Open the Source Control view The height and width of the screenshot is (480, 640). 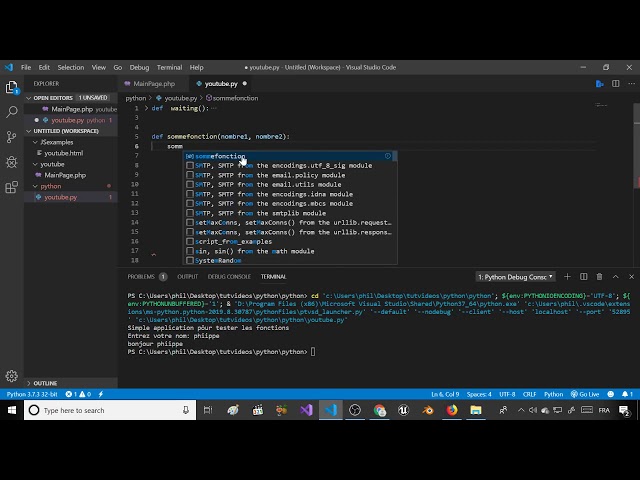point(12,137)
